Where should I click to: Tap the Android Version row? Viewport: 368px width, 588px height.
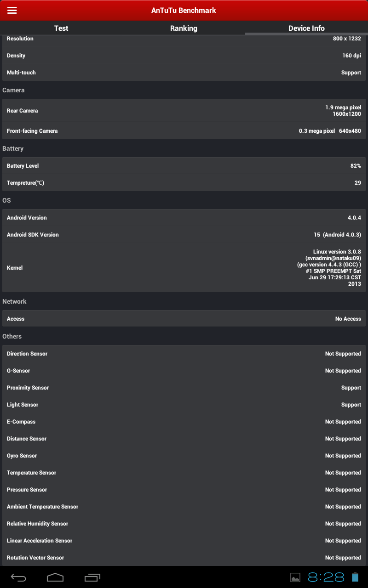pos(184,218)
